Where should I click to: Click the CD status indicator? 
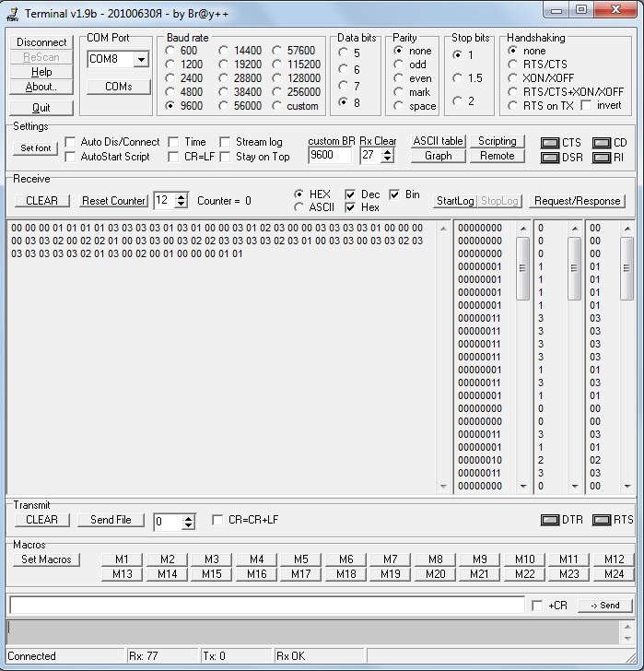point(602,144)
